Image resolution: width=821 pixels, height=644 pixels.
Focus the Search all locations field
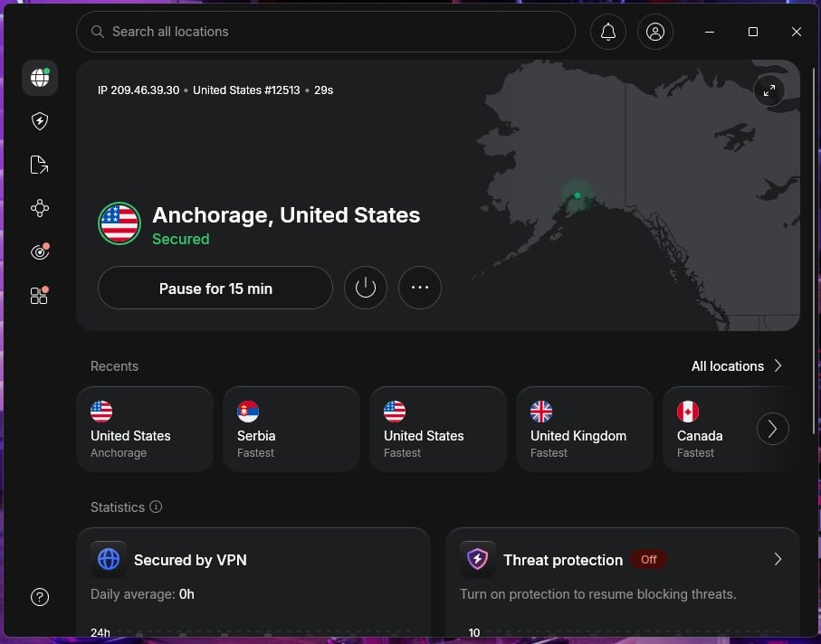326,32
